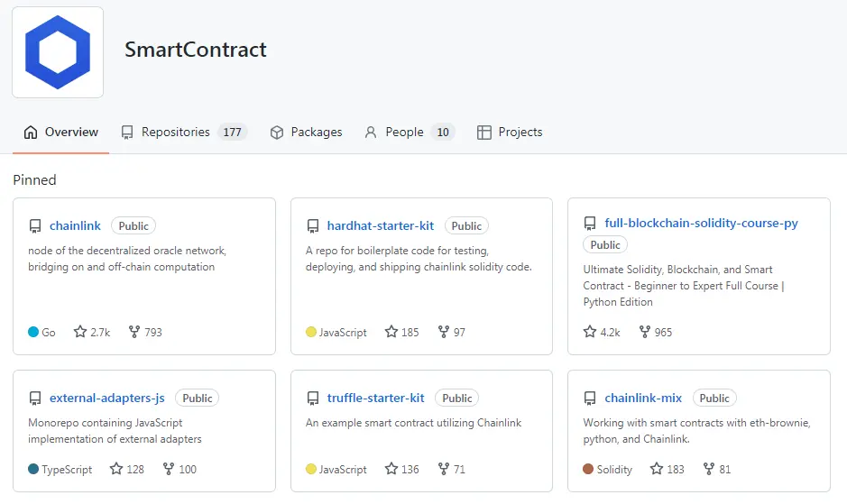Open the Overview tab

pos(61,133)
